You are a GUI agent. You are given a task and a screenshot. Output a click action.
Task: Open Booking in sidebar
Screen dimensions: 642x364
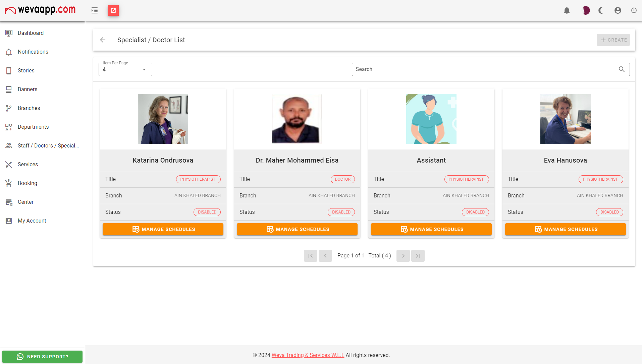pyautogui.click(x=42, y=183)
